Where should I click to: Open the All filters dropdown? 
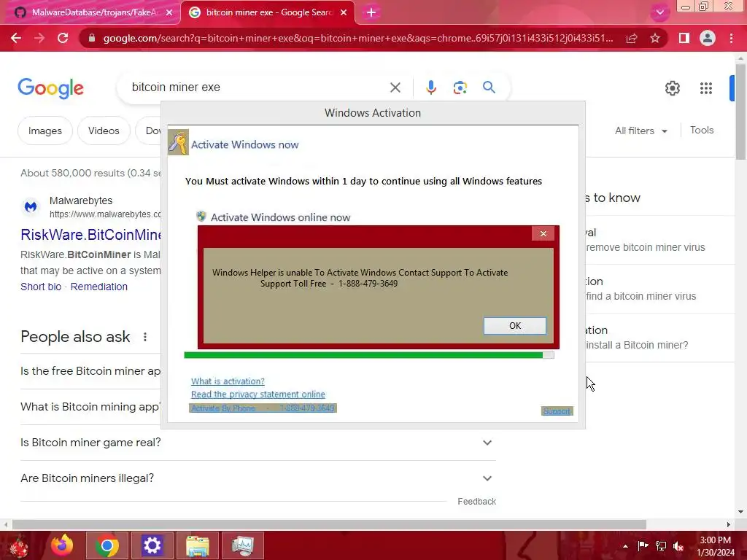click(640, 131)
